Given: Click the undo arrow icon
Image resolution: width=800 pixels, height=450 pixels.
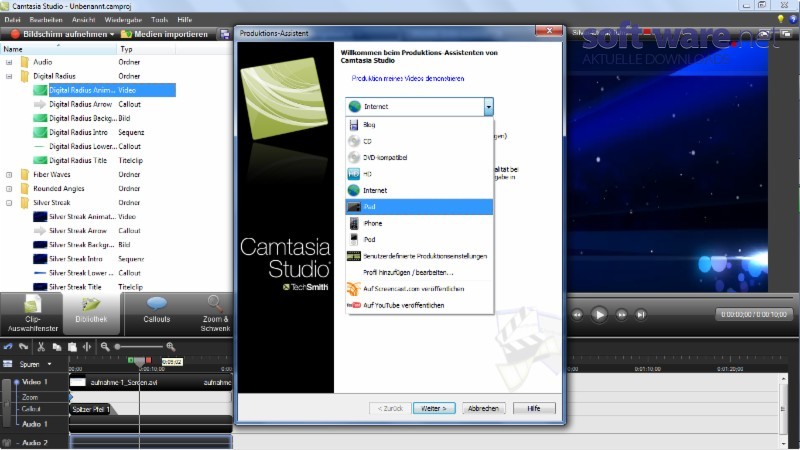Looking at the screenshot, I should 8,346.
